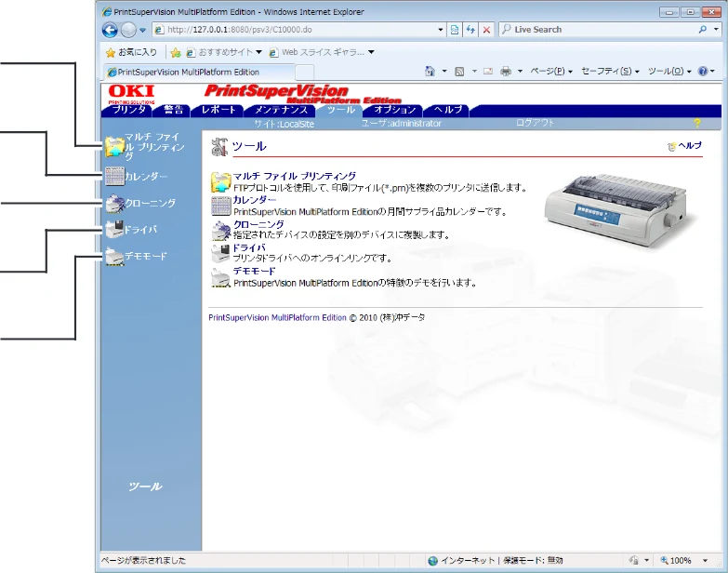The height and width of the screenshot is (573, 728).
Task: Open the calendar icon in the sidebar
Action: click(x=114, y=177)
